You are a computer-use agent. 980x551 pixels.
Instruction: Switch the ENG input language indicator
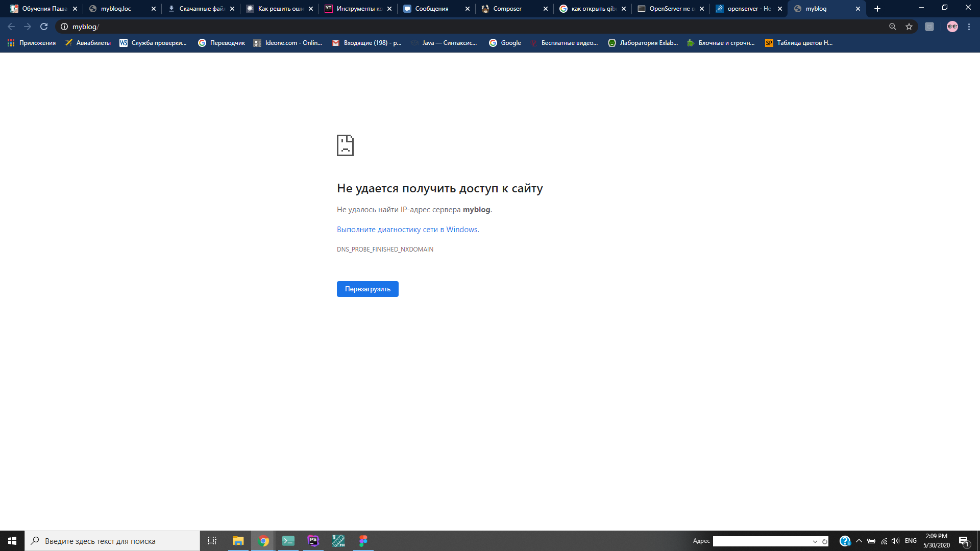[x=911, y=541]
